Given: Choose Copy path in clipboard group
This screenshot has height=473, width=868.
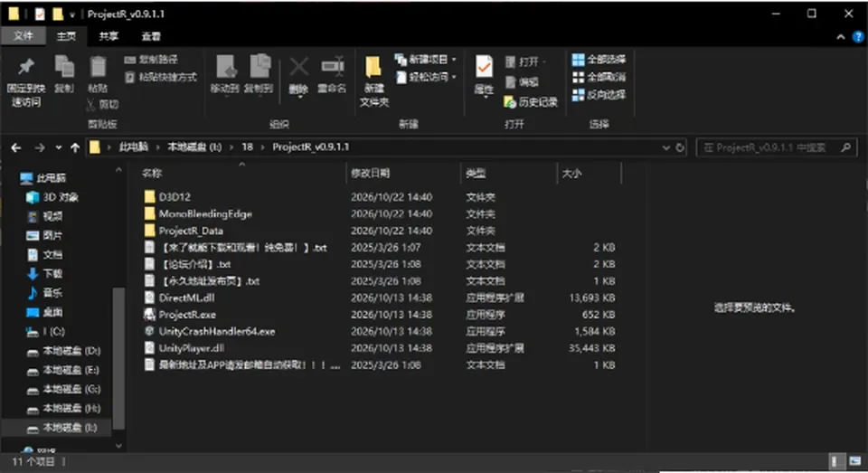Looking at the screenshot, I should click(x=151, y=60).
